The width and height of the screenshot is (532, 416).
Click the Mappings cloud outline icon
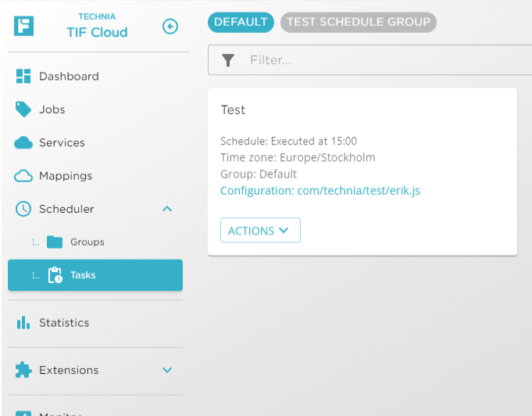(23, 176)
